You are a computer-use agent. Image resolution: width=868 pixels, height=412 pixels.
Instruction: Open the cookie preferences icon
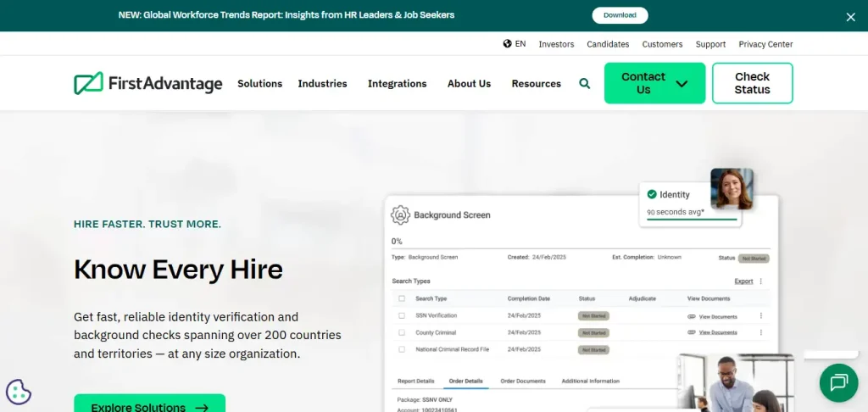pos(19,392)
